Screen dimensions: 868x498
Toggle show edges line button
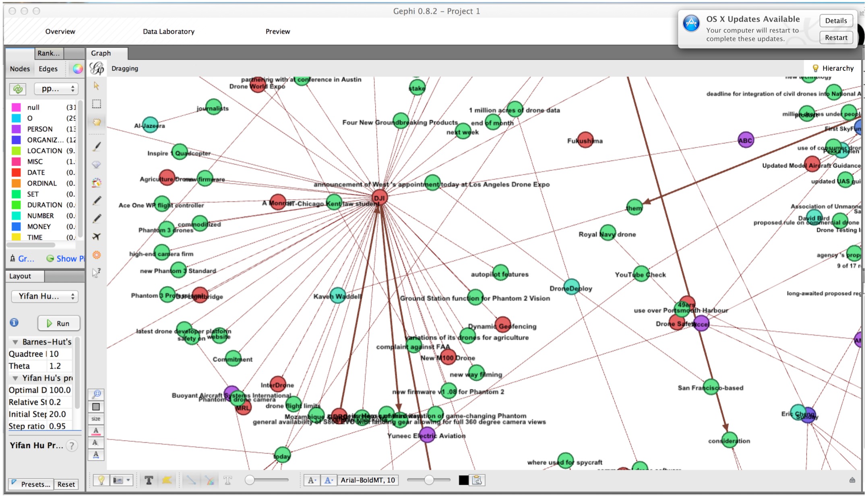point(191,480)
